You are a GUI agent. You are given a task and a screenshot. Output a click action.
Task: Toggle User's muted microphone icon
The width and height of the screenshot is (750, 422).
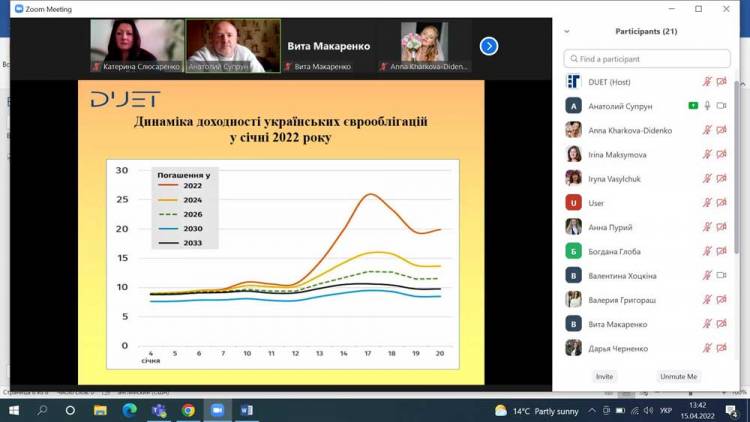point(707,203)
